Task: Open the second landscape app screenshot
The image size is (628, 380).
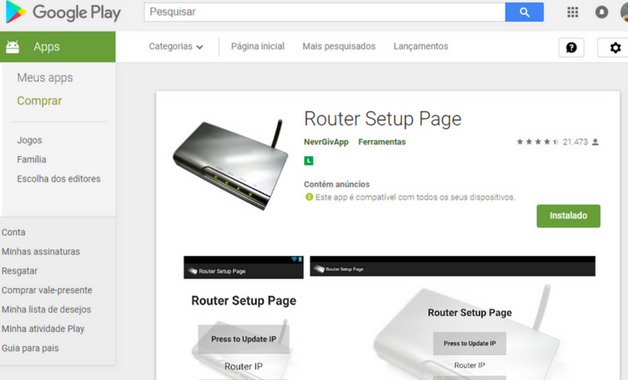Action: click(x=453, y=318)
